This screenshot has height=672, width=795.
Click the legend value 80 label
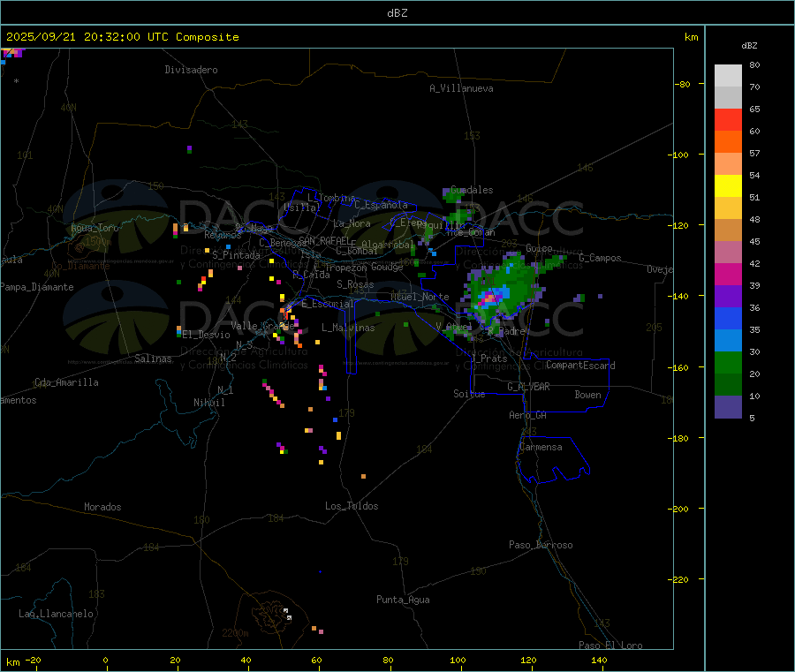(x=754, y=64)
